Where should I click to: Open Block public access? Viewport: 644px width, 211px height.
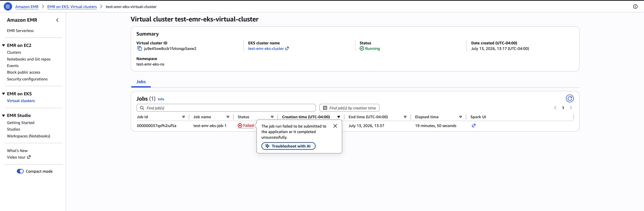[x=24, y=72]
